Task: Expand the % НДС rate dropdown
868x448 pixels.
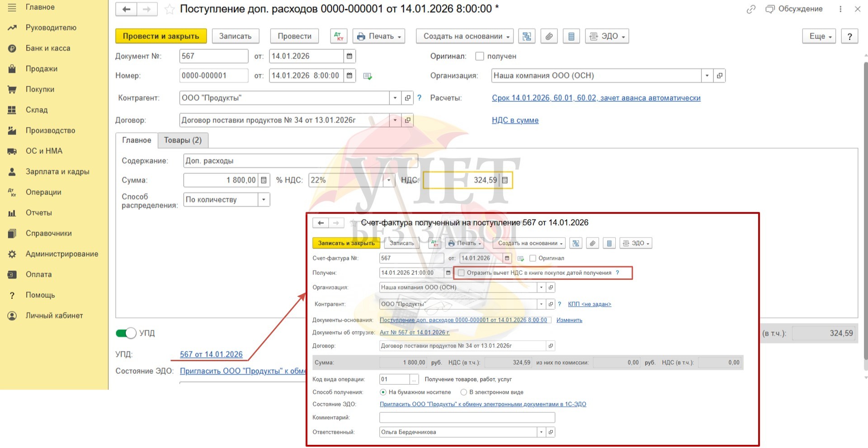Action: [389, 180]
